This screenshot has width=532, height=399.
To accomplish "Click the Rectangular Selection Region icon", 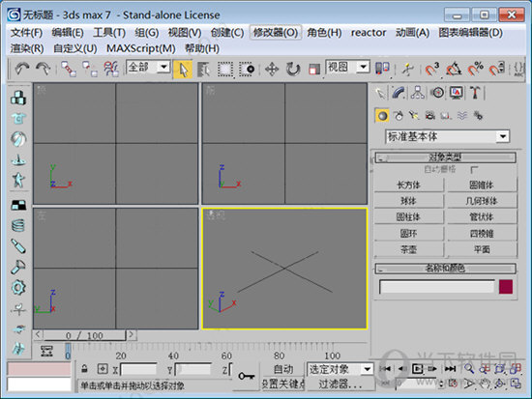I will pyautogui.click(x=225, y=70).
